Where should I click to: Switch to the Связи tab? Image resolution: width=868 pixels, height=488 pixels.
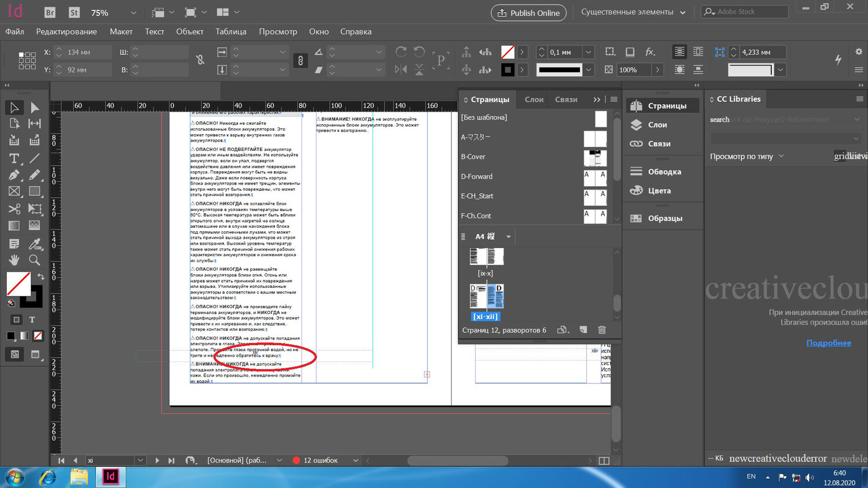point(566,99)
